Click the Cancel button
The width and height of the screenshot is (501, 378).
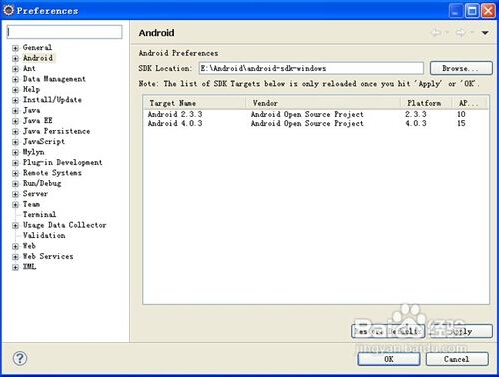click(457, 359)
